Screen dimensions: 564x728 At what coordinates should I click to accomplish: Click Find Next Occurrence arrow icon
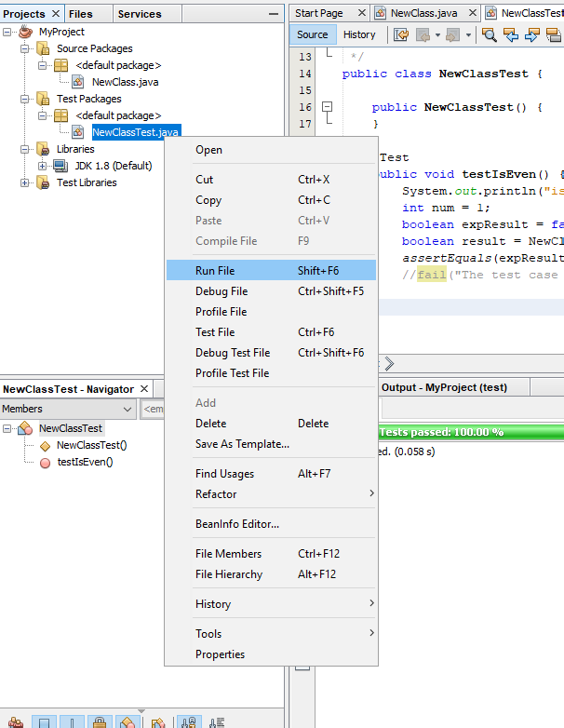[x=532, y=34]
